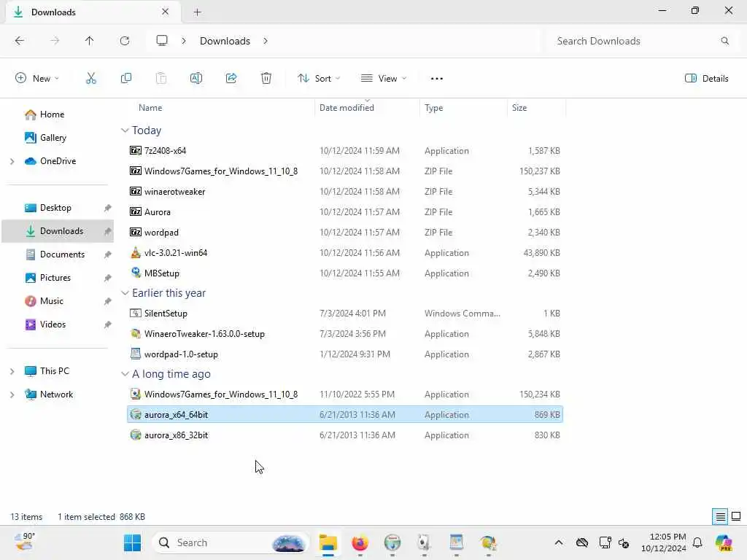
Task: Select the aurora_x86_32bit file
Action: 344,435
